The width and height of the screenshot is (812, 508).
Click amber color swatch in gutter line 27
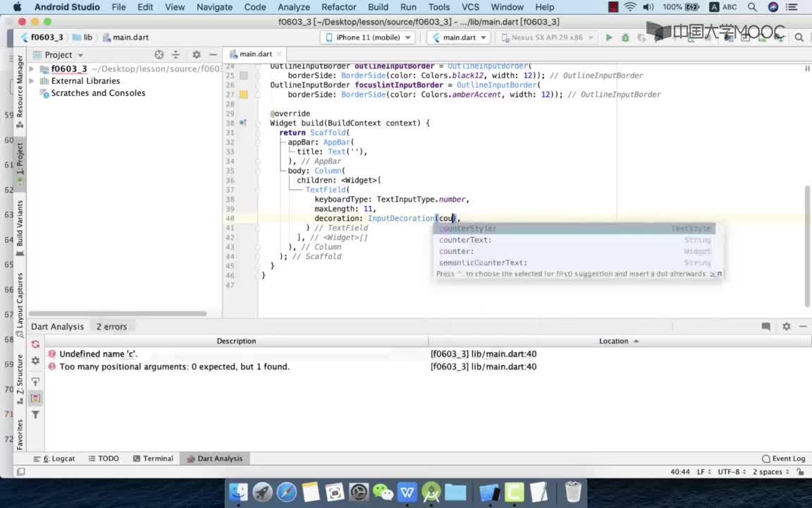pos(243,95)
